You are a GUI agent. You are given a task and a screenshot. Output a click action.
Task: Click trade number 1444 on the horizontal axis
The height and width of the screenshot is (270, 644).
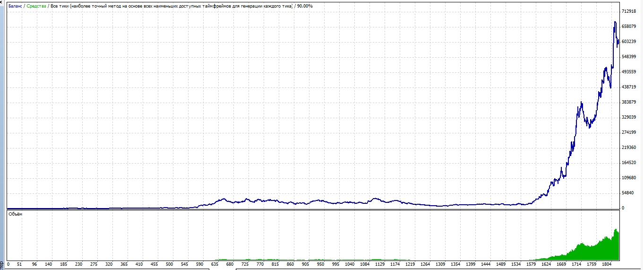tap(486, 265)
